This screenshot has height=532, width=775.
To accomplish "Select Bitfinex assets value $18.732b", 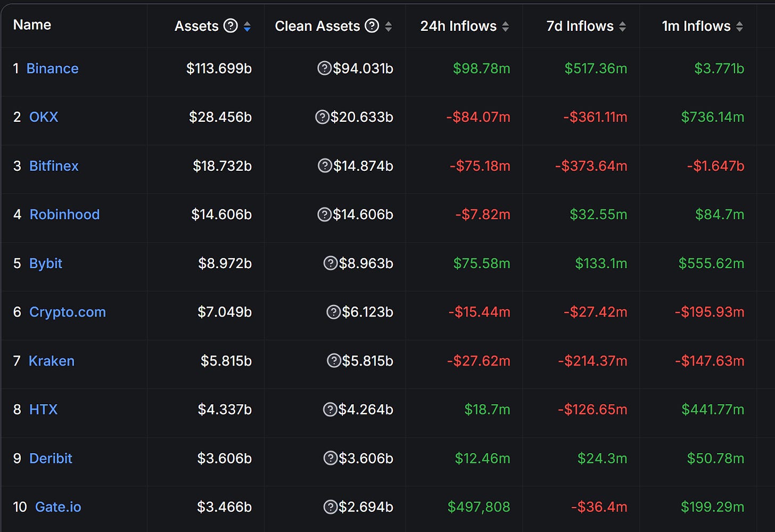I will (x=222, y=166).
